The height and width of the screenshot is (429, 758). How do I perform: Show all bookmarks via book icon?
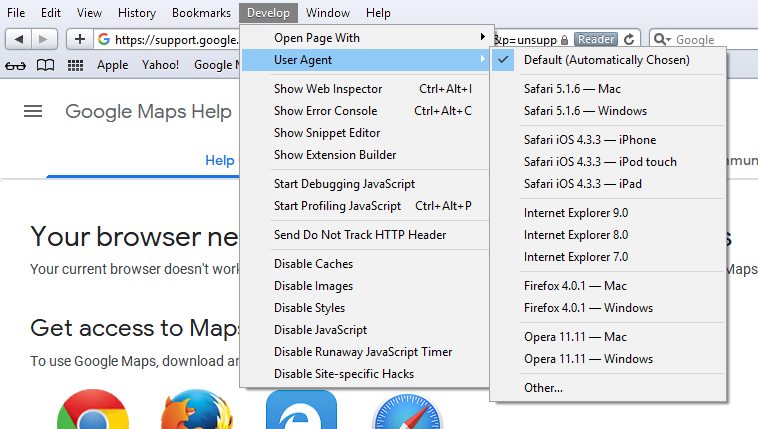click(45, 65)
